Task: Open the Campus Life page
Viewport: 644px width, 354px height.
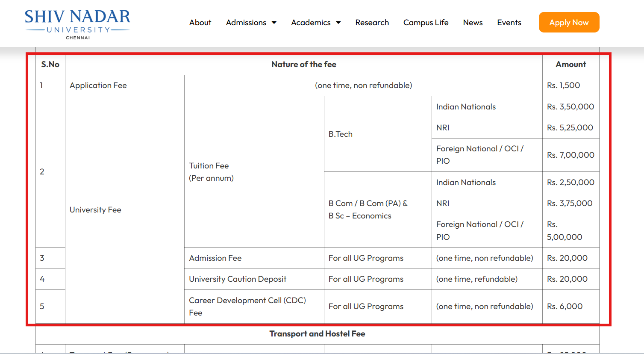Action: tap(426, 22)
